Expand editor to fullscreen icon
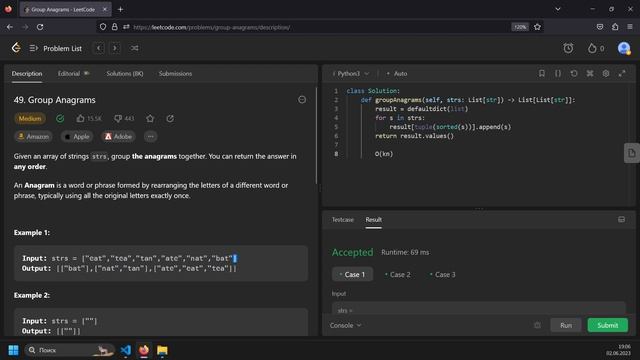Viewport: 640px width, 360px height. click(x=622, y=73)
